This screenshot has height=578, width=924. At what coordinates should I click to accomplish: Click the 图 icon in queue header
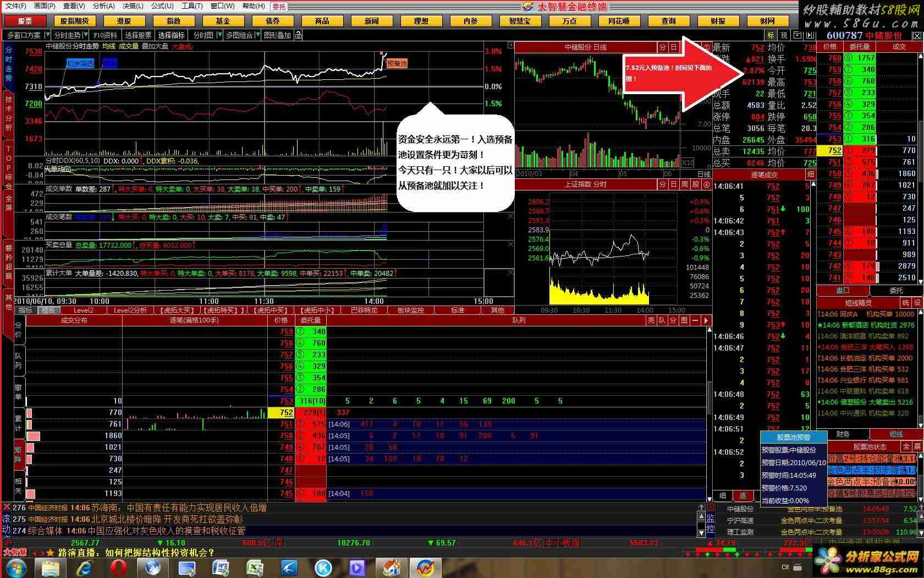(x=684, y=320)
